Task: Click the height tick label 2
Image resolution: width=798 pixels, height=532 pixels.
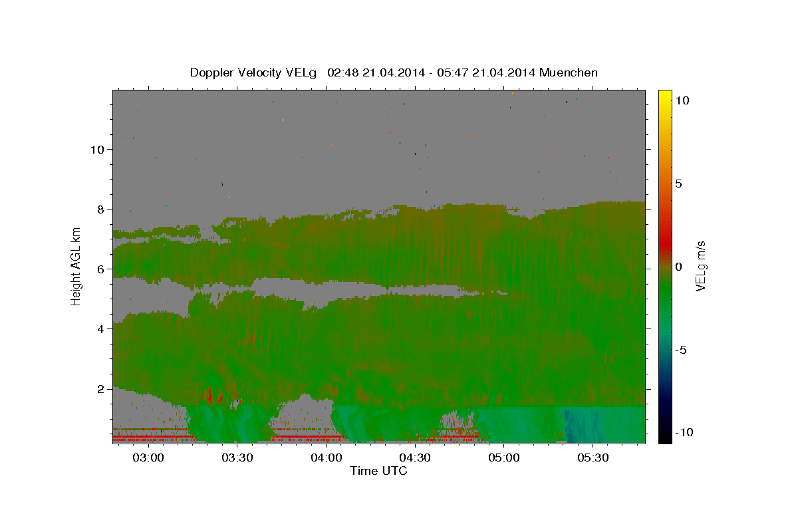Action: pyautogui.click(x=101, y=389)
